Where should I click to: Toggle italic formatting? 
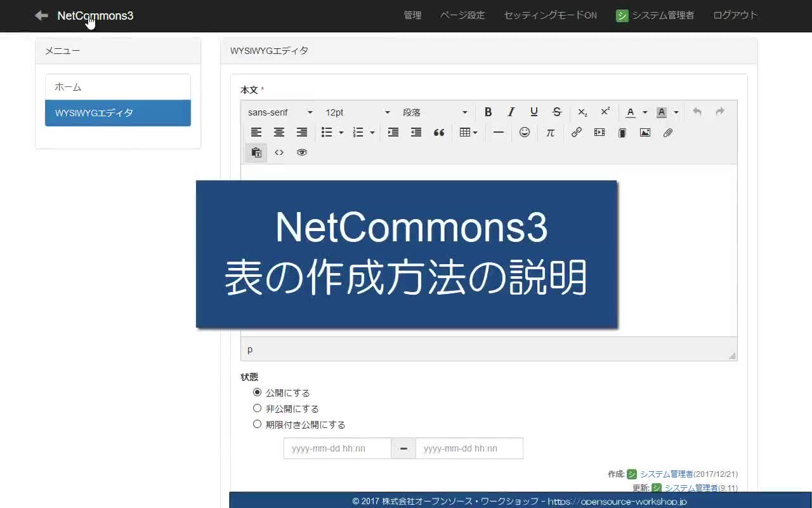(511, 112)
